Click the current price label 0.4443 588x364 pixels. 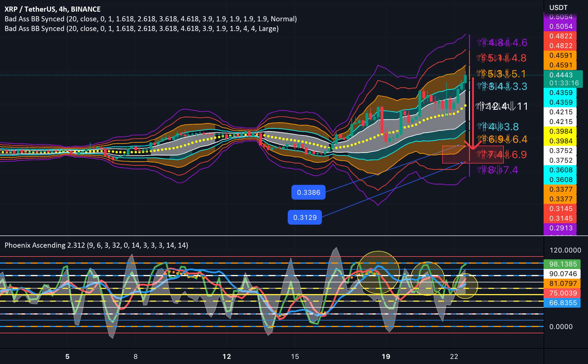tap(561, 75)
